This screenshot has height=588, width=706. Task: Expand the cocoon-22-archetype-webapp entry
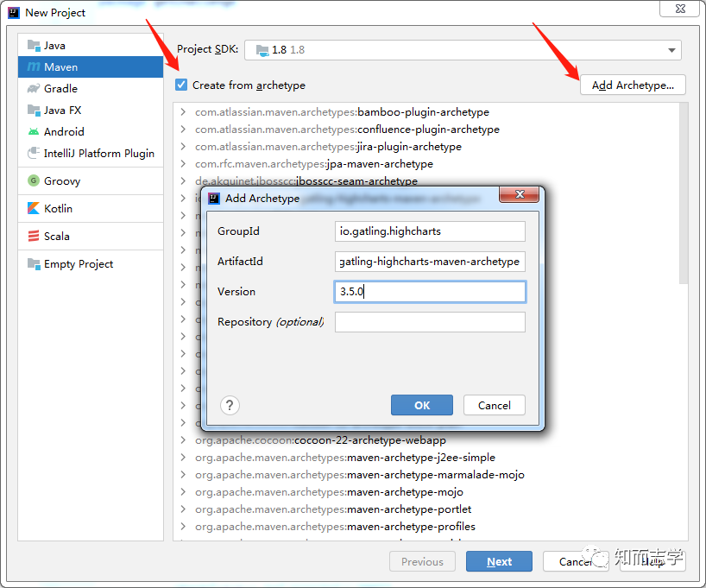pos(183,439)
